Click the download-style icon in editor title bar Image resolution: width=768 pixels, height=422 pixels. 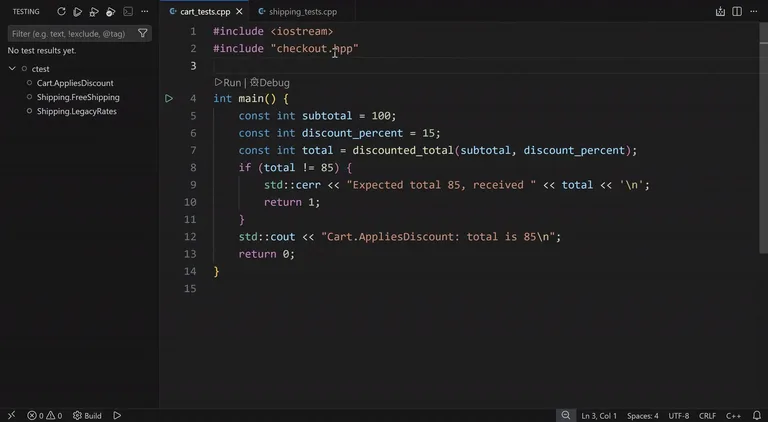[720, 11]
